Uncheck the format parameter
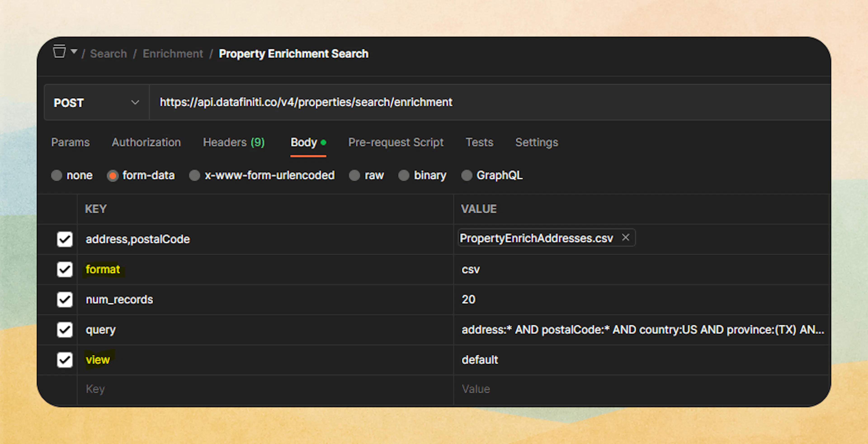This screenshot has height=444, width=868. click(x=64, y=269)
